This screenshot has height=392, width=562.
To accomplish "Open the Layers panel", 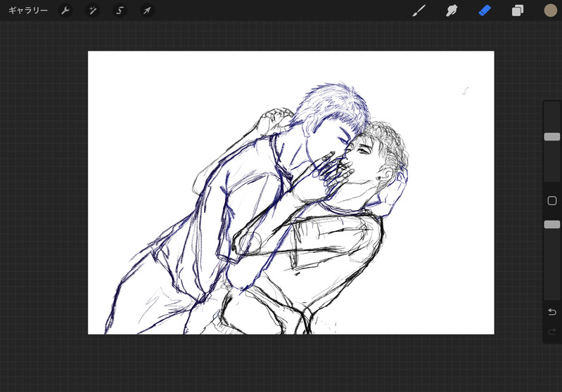I will pyautogui.click(x=517, y=11).
